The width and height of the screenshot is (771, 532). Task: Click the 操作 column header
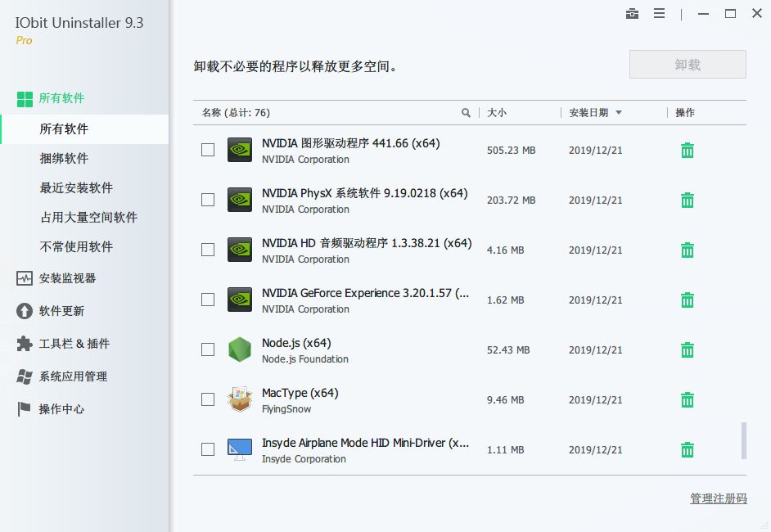685,113
